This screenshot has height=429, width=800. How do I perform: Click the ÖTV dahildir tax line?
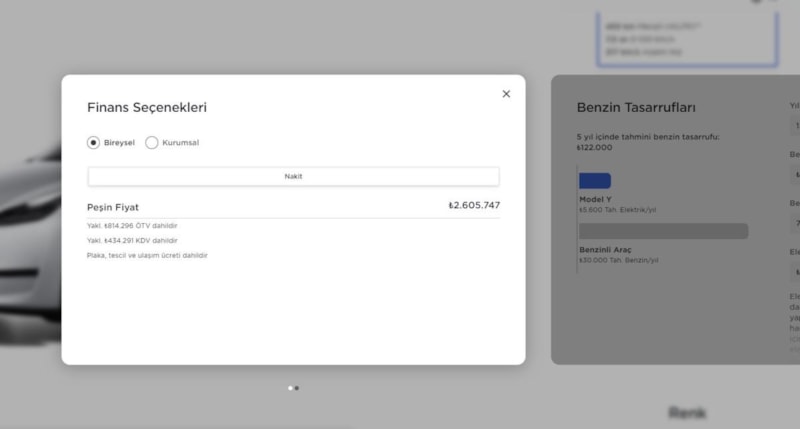(x=132, y=226)
